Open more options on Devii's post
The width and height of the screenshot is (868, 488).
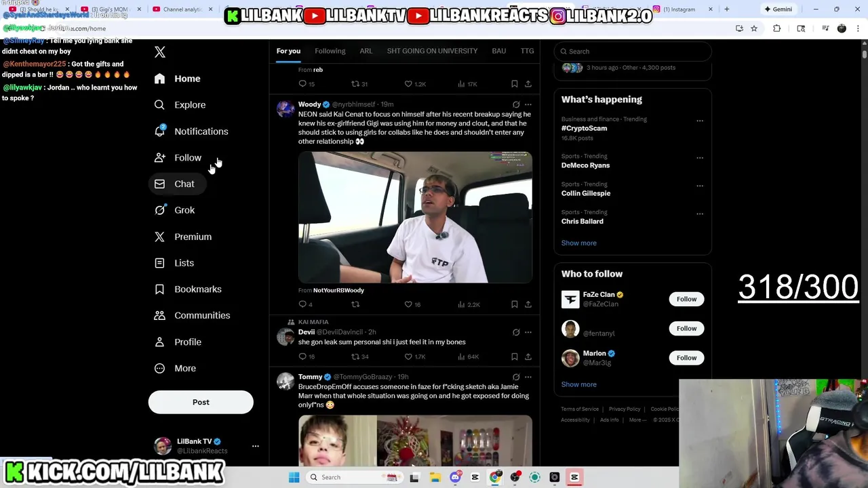coord(528,332)
